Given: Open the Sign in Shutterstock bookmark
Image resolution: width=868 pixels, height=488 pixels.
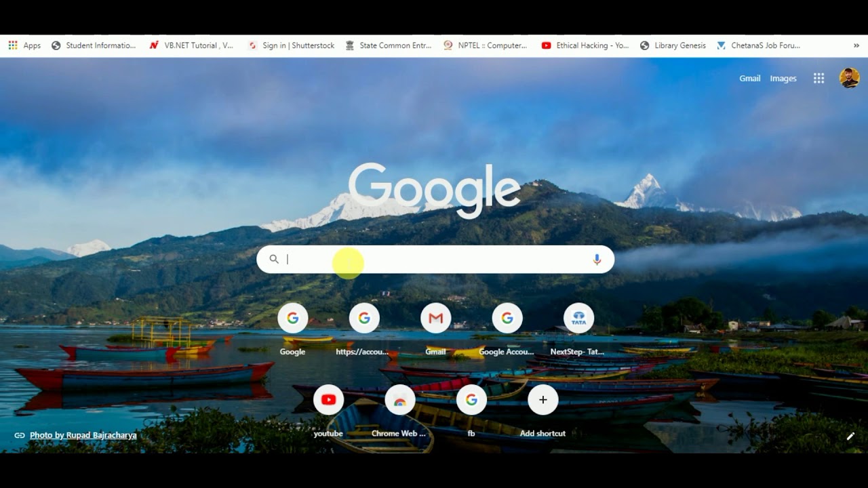Looking at the screenshot, I should click(292, 45).
